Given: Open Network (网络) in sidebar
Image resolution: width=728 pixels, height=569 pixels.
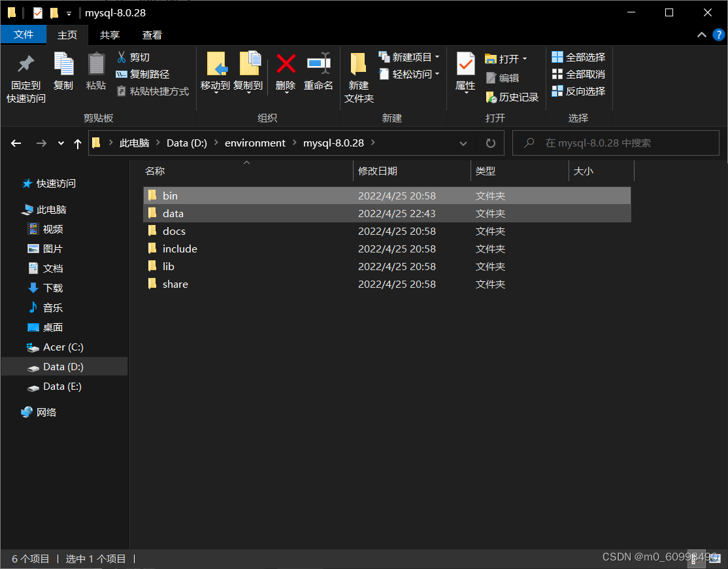Looking at the screenshot, I should (x=39, y=412).
